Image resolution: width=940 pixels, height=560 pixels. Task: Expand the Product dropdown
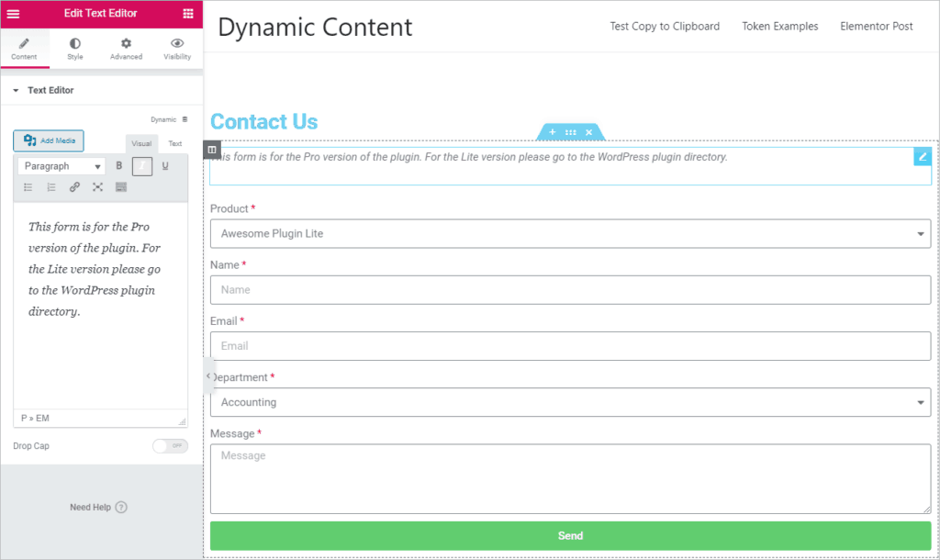click(570, 234)
